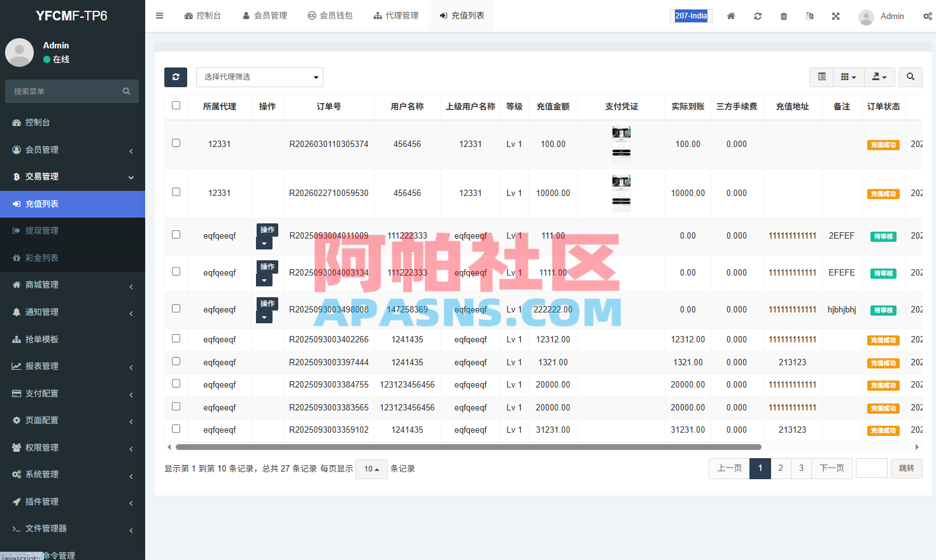Screen dimensions: 936x560
Task: Toggle the sidebar hamburger menu icon
Action: click(160, 16)
